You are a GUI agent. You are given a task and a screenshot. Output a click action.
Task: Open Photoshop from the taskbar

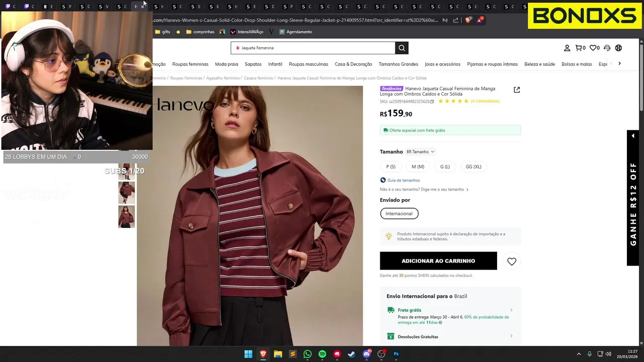point(396,354)
